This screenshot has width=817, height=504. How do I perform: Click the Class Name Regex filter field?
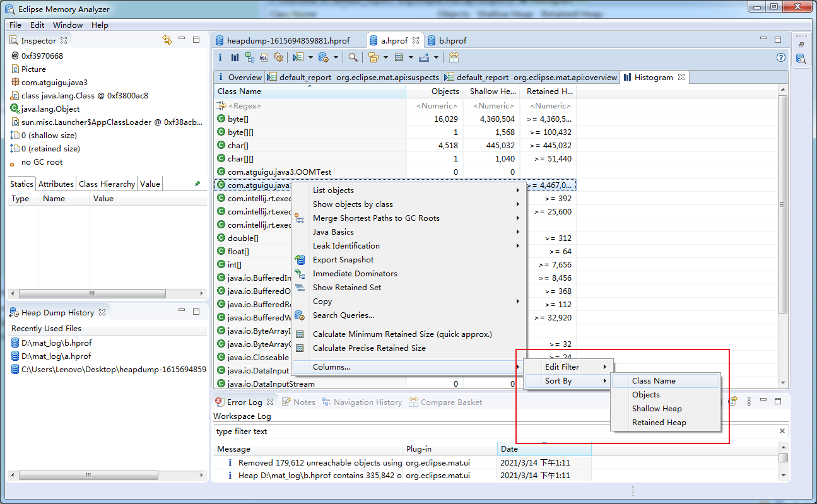310,105
